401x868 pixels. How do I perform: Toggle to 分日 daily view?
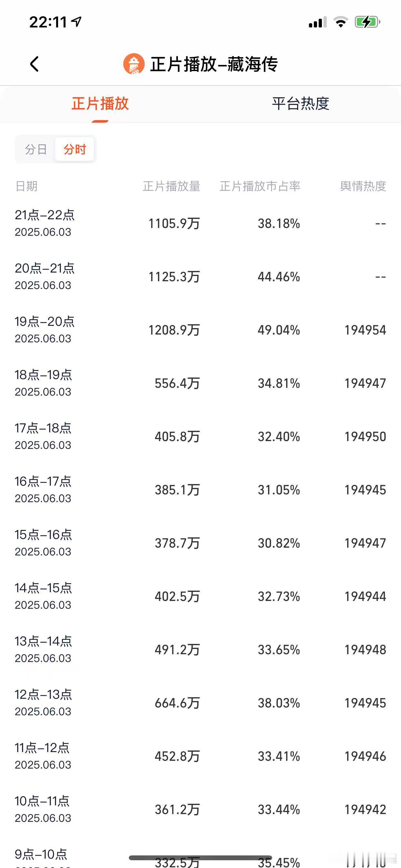tap(36, 149)
